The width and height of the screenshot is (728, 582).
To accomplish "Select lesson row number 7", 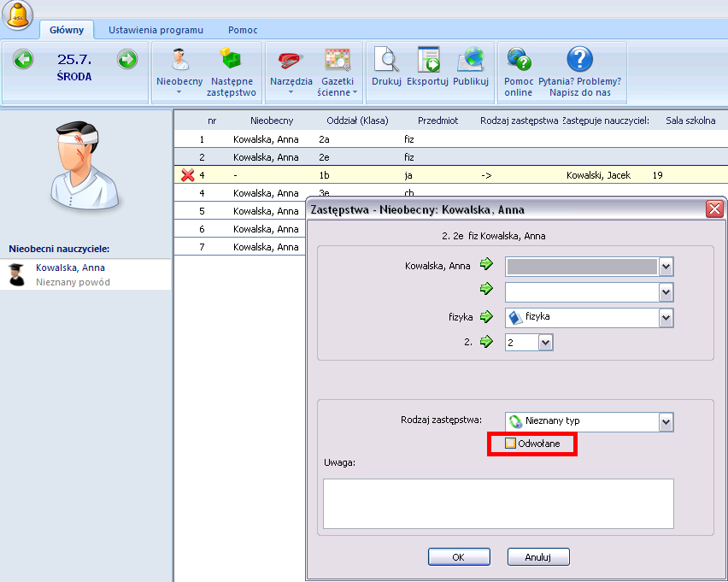I will [x=239, y=247].
